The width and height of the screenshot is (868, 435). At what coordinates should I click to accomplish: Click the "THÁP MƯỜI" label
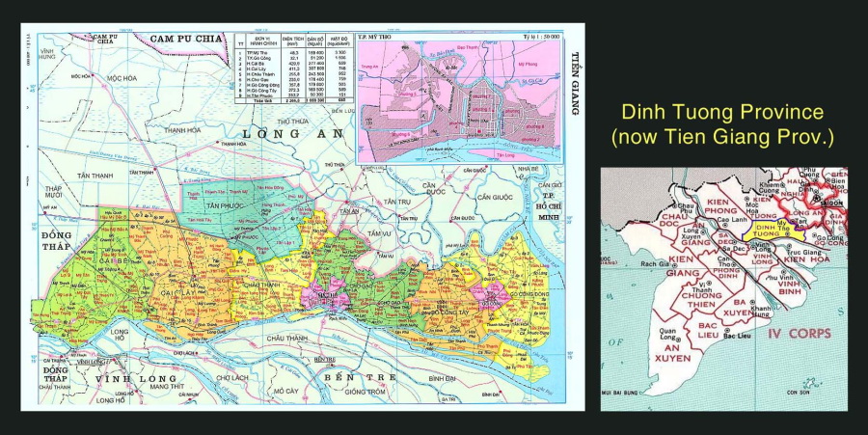point(54,192)
